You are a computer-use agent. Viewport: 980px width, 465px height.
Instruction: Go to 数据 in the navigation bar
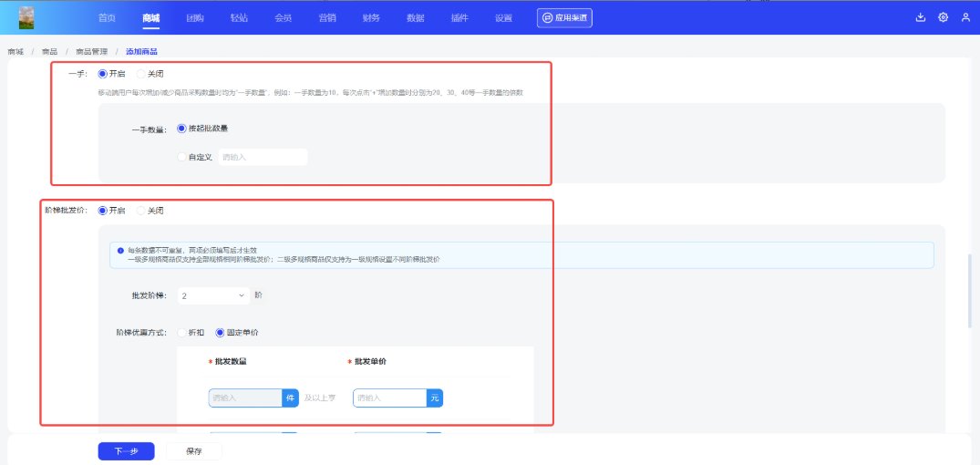[x=415, y=17]
